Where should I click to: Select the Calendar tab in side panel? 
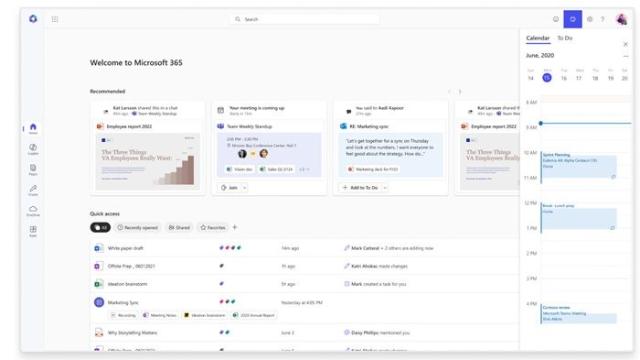tap(538, 38)
